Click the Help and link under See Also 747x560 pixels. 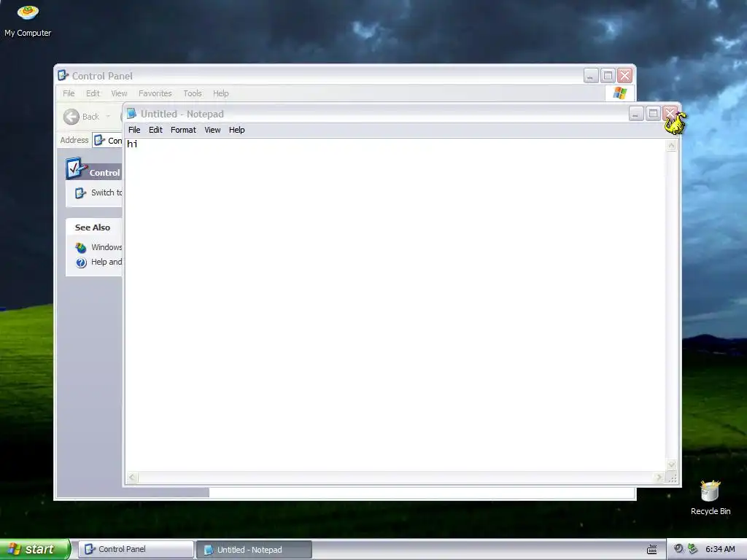(x=107, y=262)
